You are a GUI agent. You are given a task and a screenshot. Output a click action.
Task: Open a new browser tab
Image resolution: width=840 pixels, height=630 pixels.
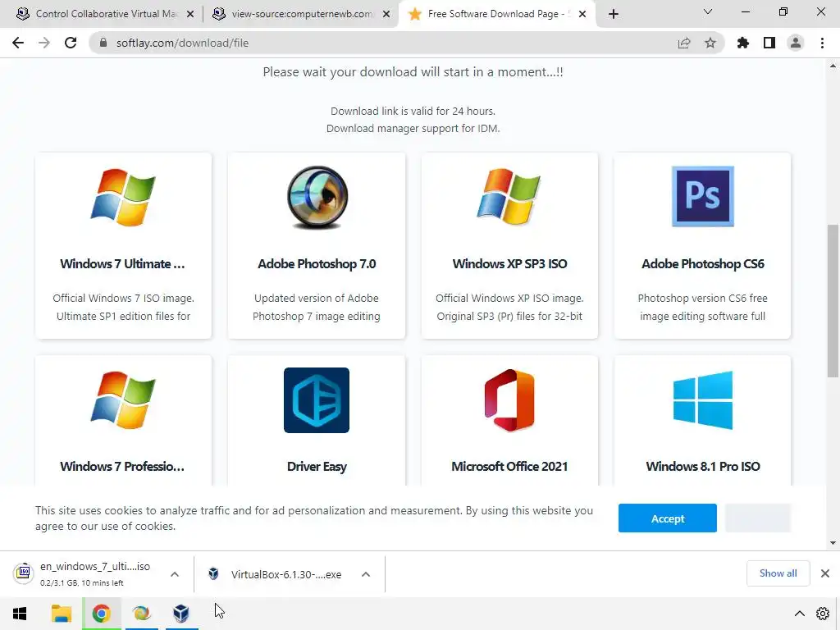[x=614, y=14]
